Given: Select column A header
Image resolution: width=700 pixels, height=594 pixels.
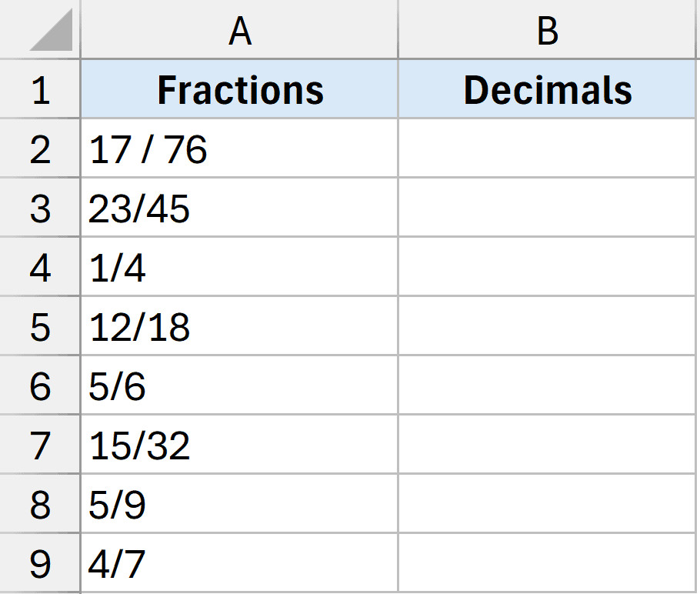Looking at the screenshot, I should (239, 31).
